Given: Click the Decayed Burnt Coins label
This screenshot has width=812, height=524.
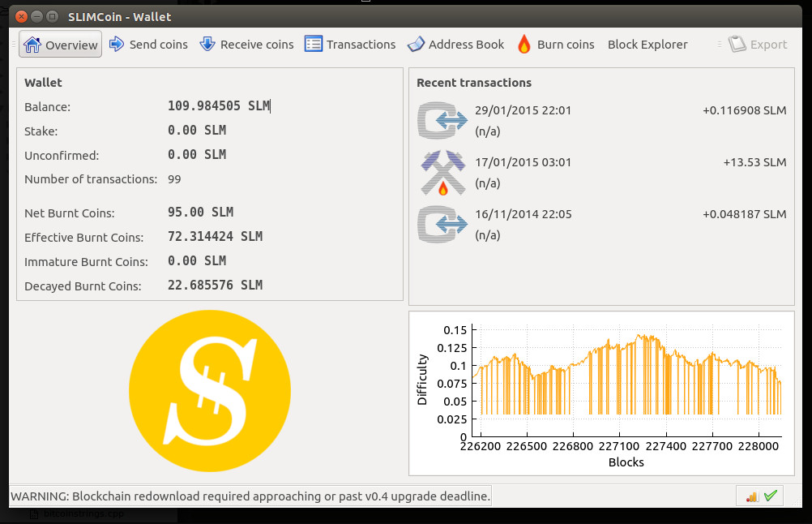Looking at the screenshot, I should (x=83, y=286).
